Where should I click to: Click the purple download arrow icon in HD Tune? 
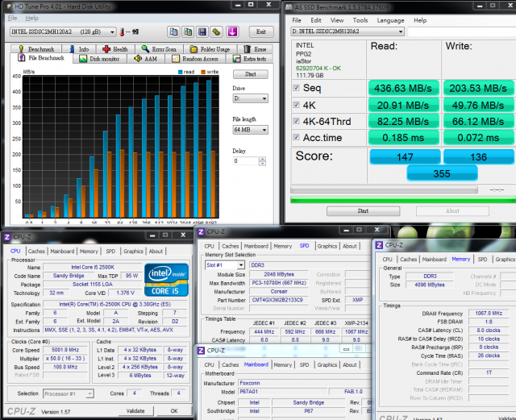pos(232,32)
